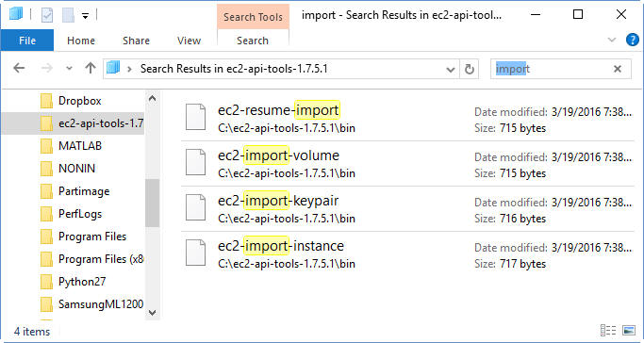Go forward using the forward arrow
Screen dimensions: 644x343
(47, 69)
